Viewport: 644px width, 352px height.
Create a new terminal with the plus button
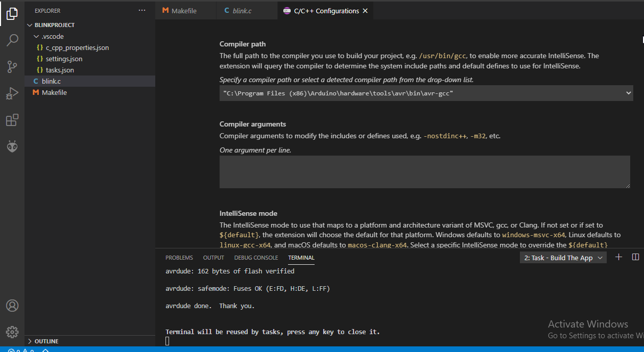pyautogui.click(x=618, y=257)
